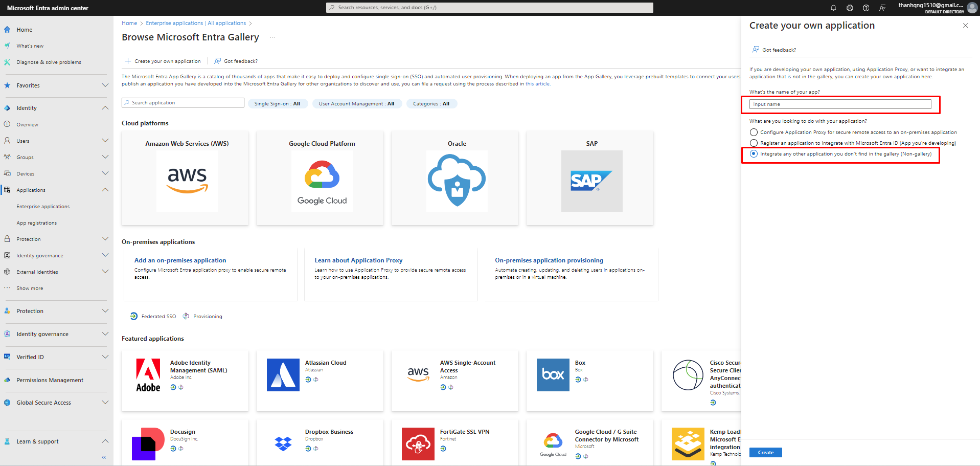Screen dimensions: 980x466
Task: Open On-premises application provisioning link
Action: point(549,260)
